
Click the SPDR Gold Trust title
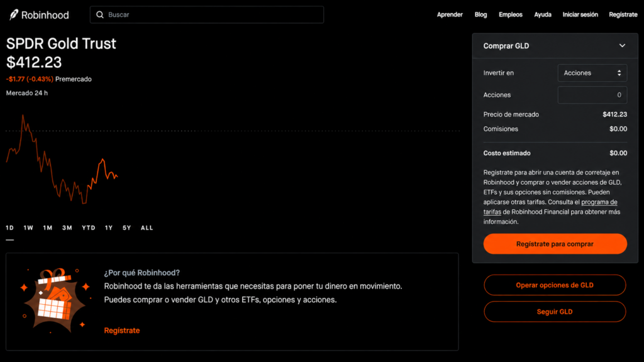(61, 43)
